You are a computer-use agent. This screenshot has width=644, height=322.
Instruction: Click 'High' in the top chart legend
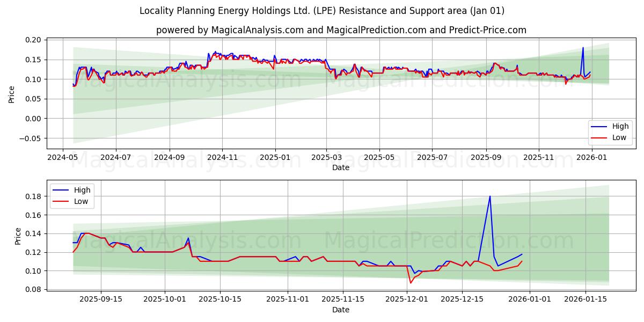point(620,127)
